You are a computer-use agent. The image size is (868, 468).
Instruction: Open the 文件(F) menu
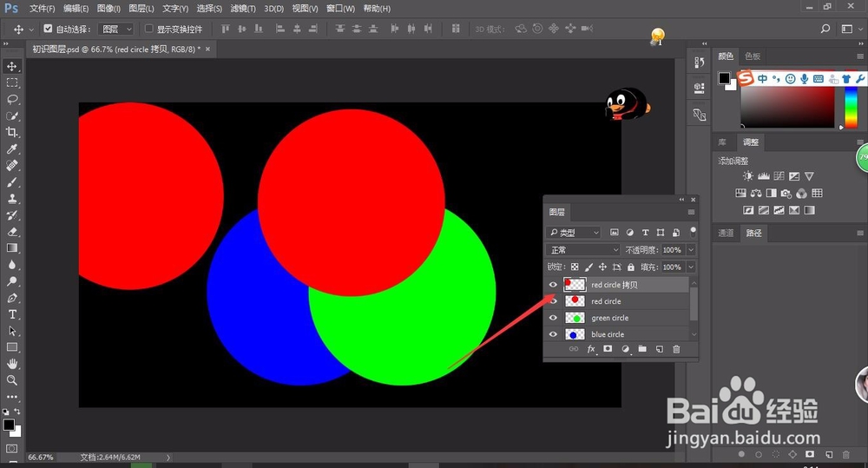42,9
